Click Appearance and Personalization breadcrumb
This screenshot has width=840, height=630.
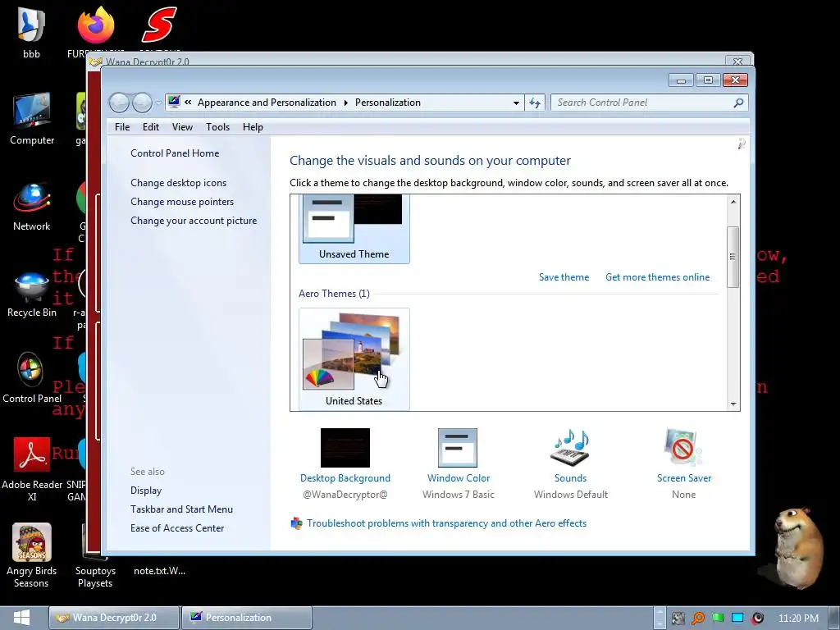pyautogui.click(x=267, y=103)
